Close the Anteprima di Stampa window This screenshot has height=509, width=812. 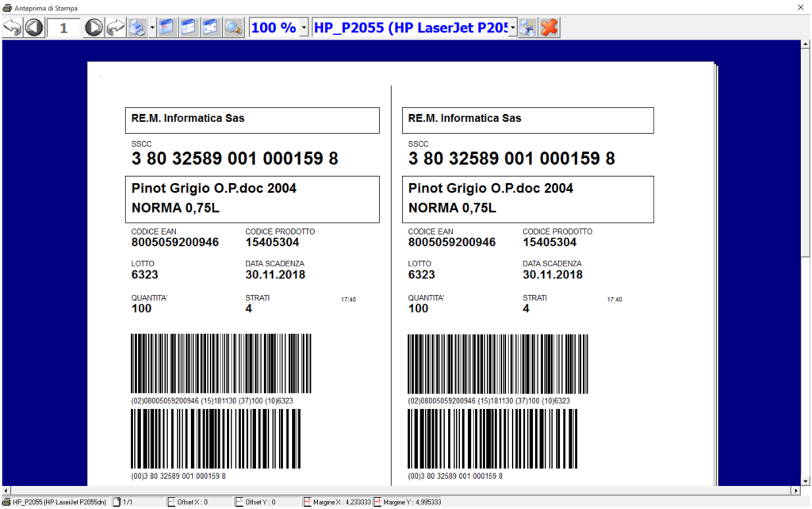coord(800,7)
